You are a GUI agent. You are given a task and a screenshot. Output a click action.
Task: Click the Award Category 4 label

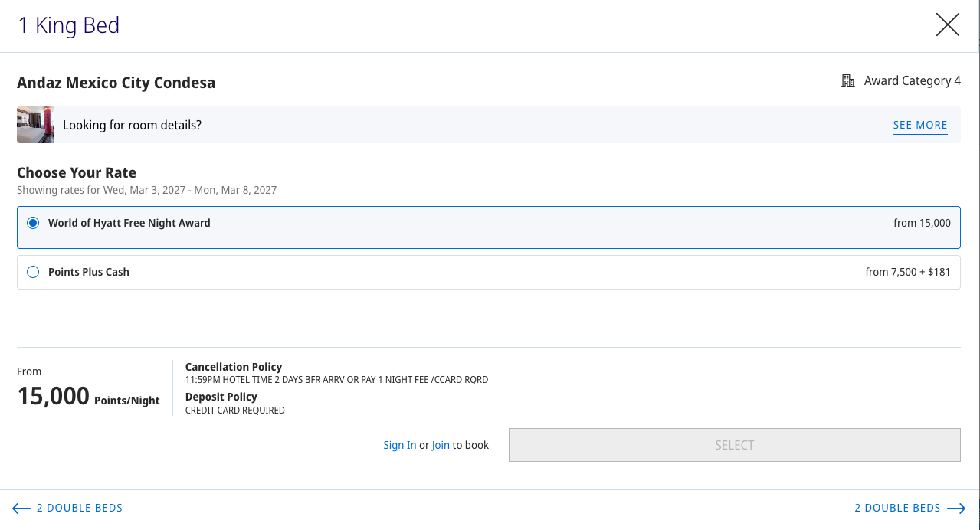click(912, 81)
